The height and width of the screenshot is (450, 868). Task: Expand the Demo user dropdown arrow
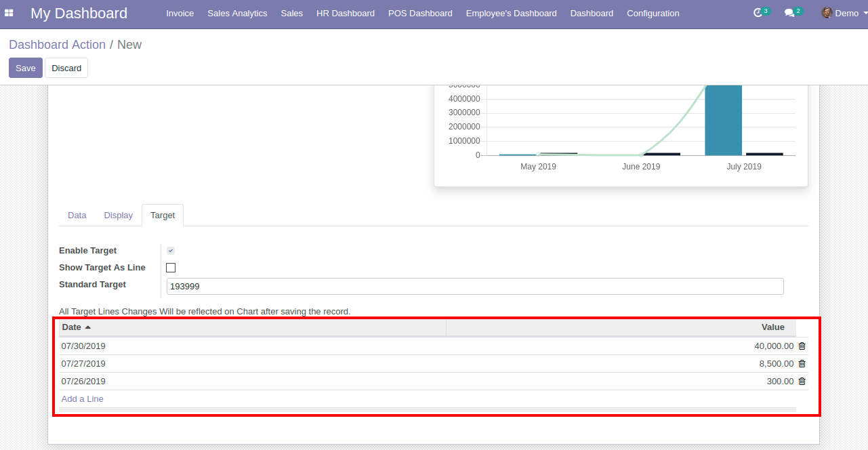pos(865,14)
